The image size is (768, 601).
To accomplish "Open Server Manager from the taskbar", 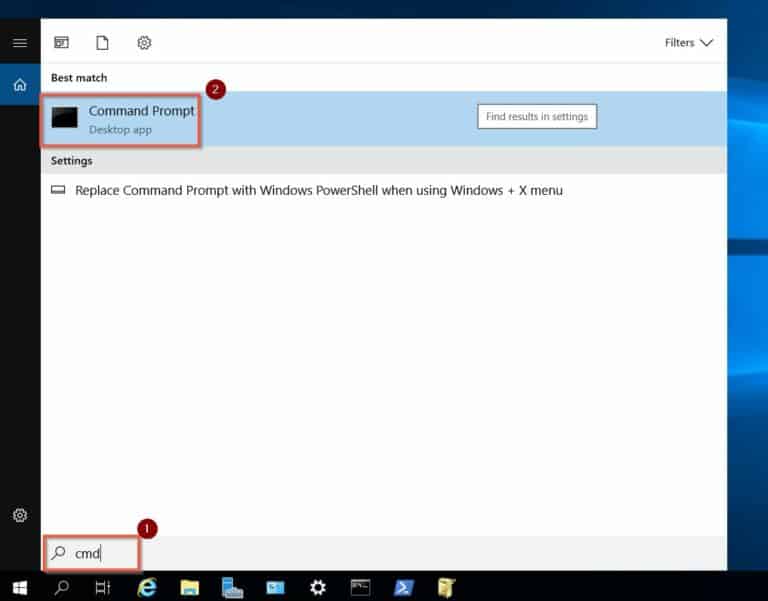I will coord(232,587).
